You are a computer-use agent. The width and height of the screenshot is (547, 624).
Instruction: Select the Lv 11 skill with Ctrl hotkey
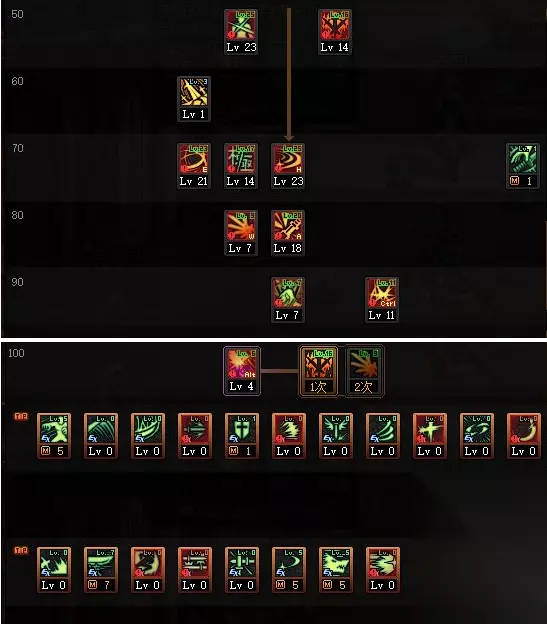[x=382, y=300]
